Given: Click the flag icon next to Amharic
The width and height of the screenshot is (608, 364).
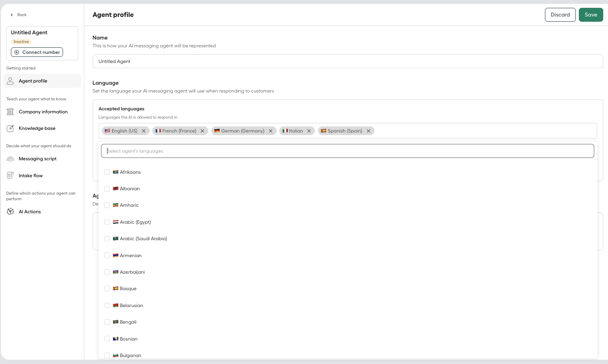Looking at the screenshot, I should (116, 205).
